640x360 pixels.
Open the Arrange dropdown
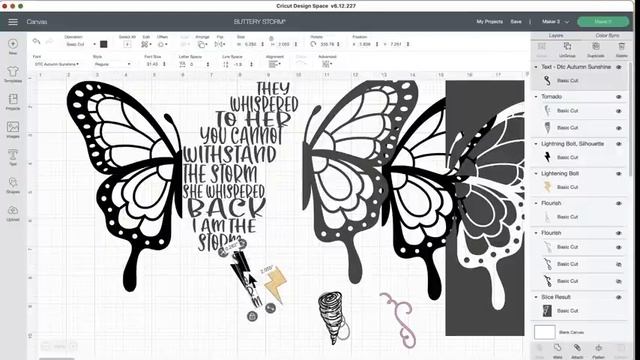point(202,44)
